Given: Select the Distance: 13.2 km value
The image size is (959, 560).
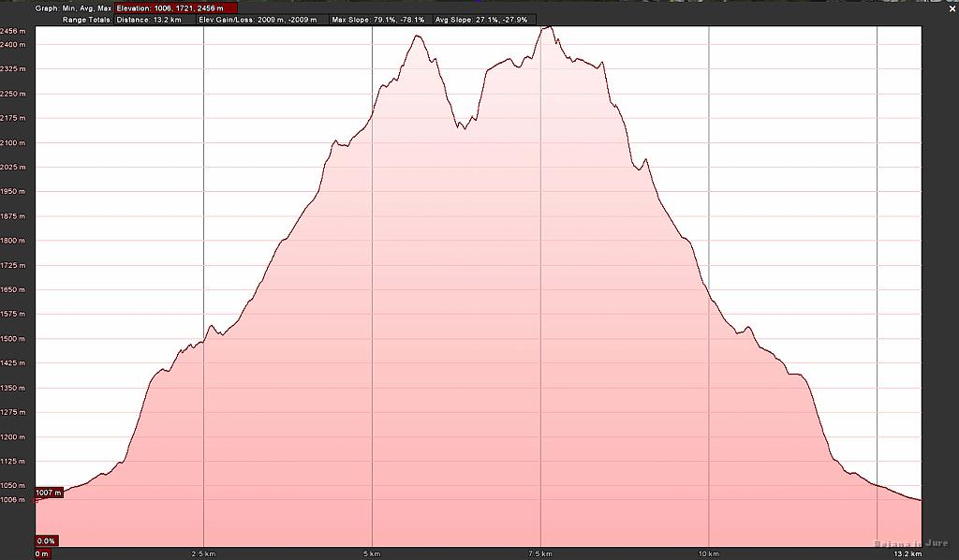Looking at the screenshot, I should point(149,20).
